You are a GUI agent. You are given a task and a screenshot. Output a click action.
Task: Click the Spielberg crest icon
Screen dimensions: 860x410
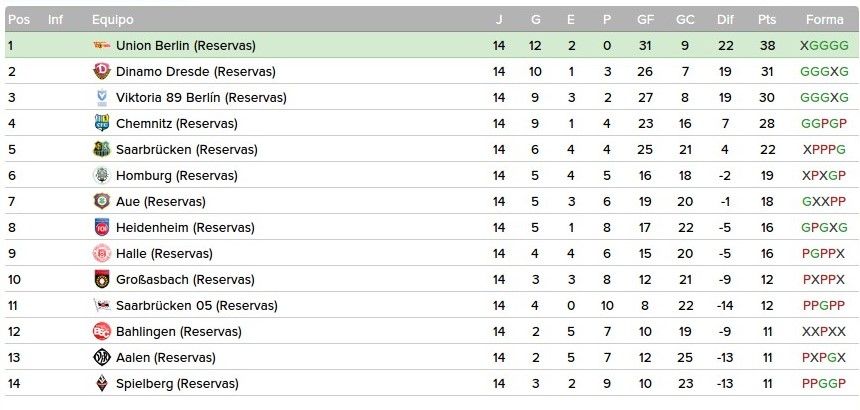(x=102, y=384)
